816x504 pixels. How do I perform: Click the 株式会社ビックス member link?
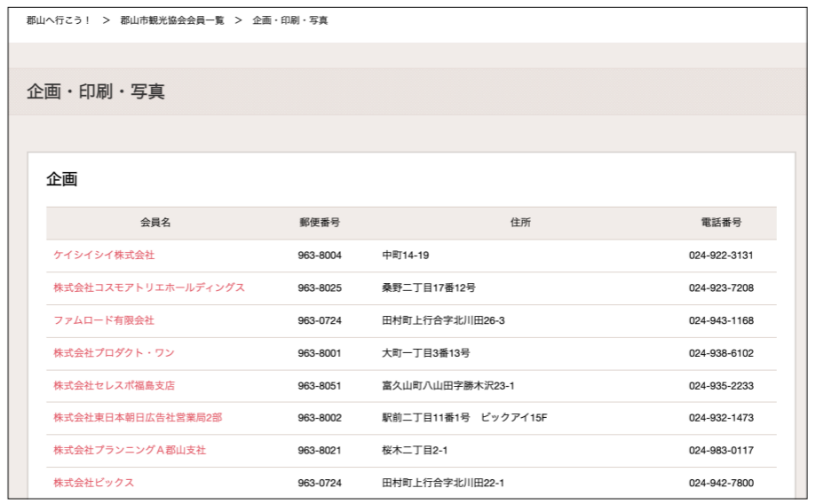(93, 484)
